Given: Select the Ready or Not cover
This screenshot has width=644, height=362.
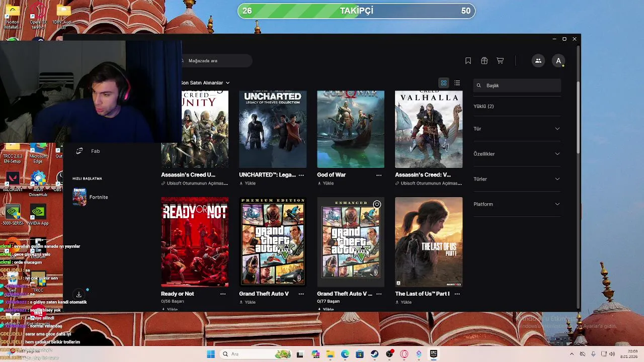Looking at the screenshot, I should (195, 242).
